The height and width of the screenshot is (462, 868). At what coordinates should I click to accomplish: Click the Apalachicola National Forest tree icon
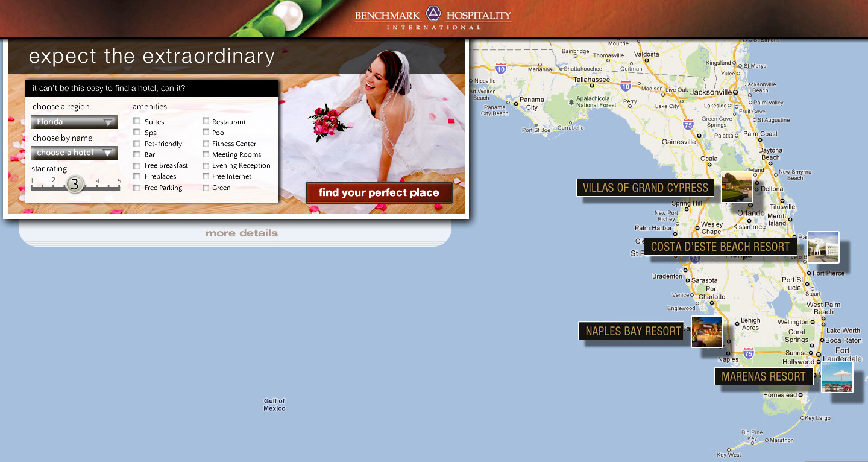571,102
